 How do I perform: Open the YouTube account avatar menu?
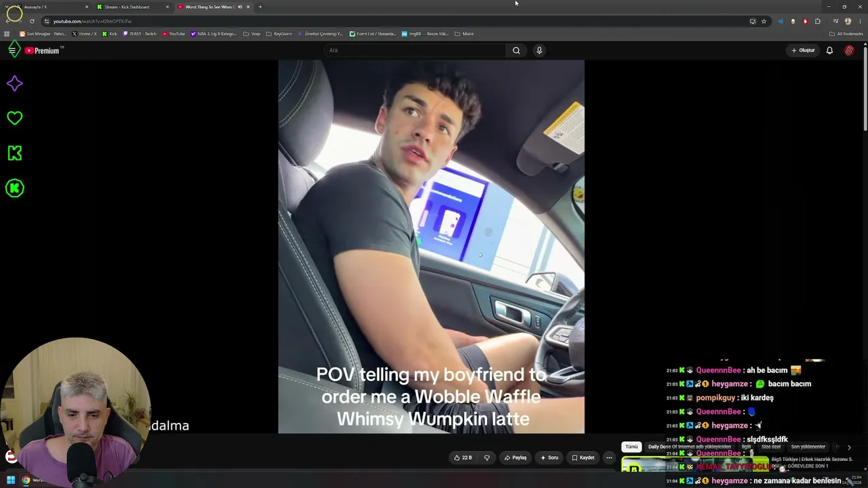(849, 50)
